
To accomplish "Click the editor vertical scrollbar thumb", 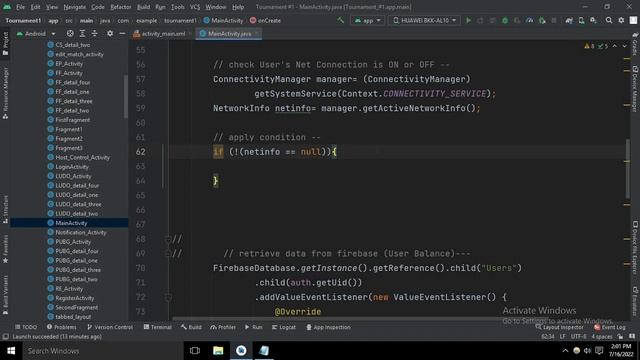I will click(x=627, y=169).
